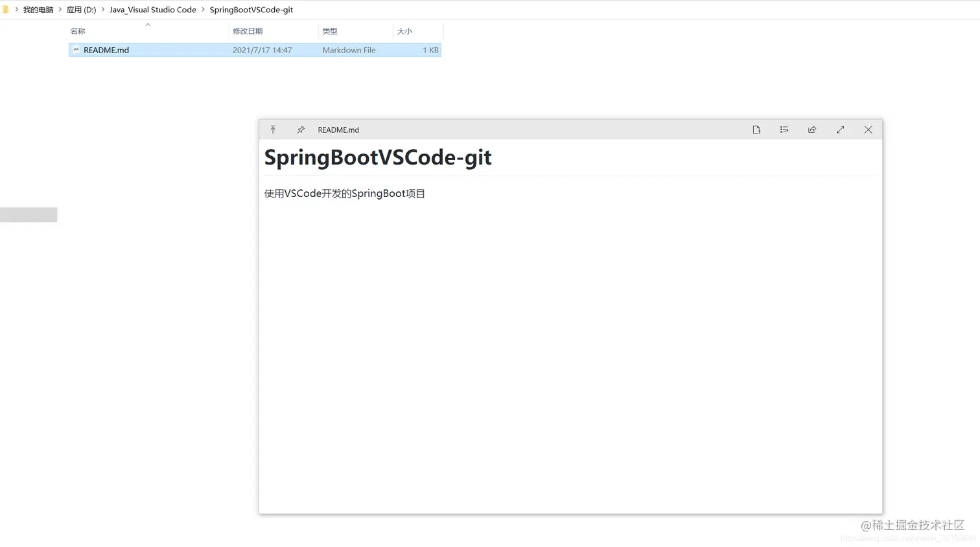
Task: Click the folder icon in address bar
Action: (5, 10)
